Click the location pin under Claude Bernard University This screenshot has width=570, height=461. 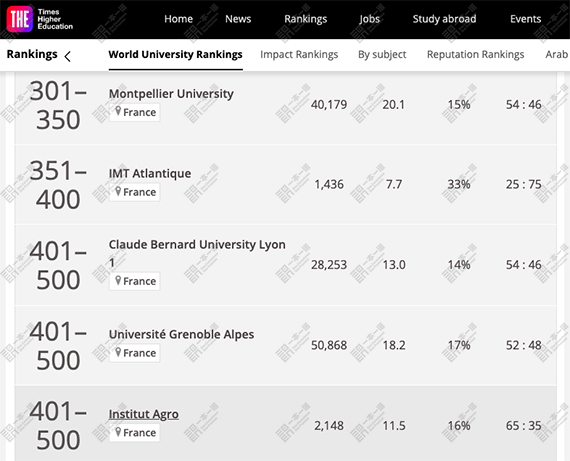tap(118, 280)
